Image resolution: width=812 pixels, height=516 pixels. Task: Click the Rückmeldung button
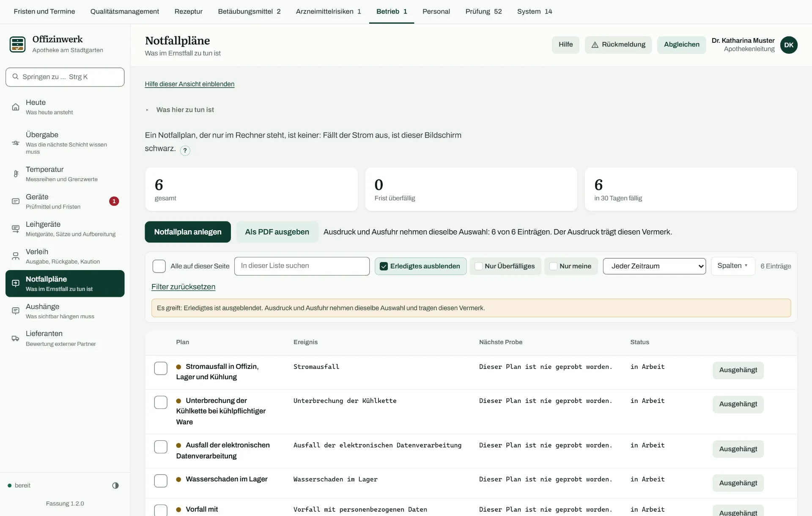tap(618, 45)
